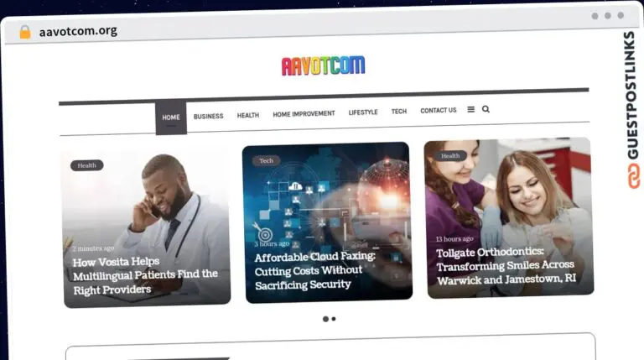This screenshot has width=644, height=360.
Task: Click the Tech tag on the Cloud Faxing card
Action: pos(266,160)
